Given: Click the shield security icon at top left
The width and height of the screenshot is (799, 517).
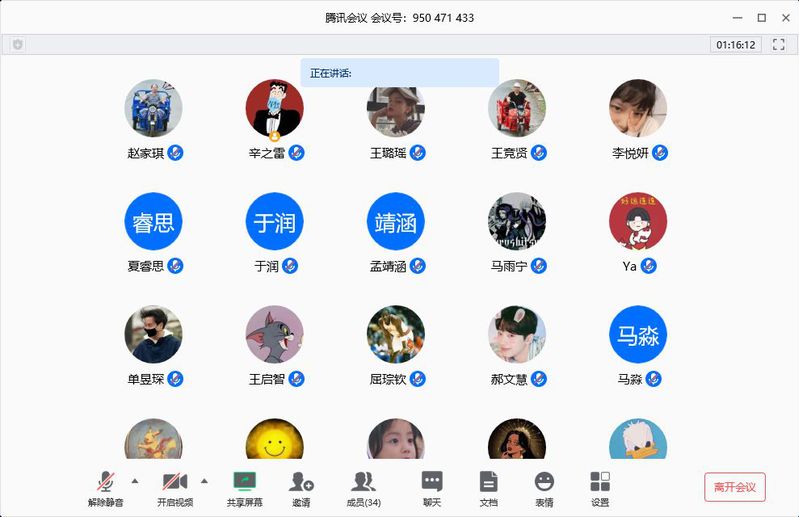Looking at the screenshot, I should click(18, 44).
